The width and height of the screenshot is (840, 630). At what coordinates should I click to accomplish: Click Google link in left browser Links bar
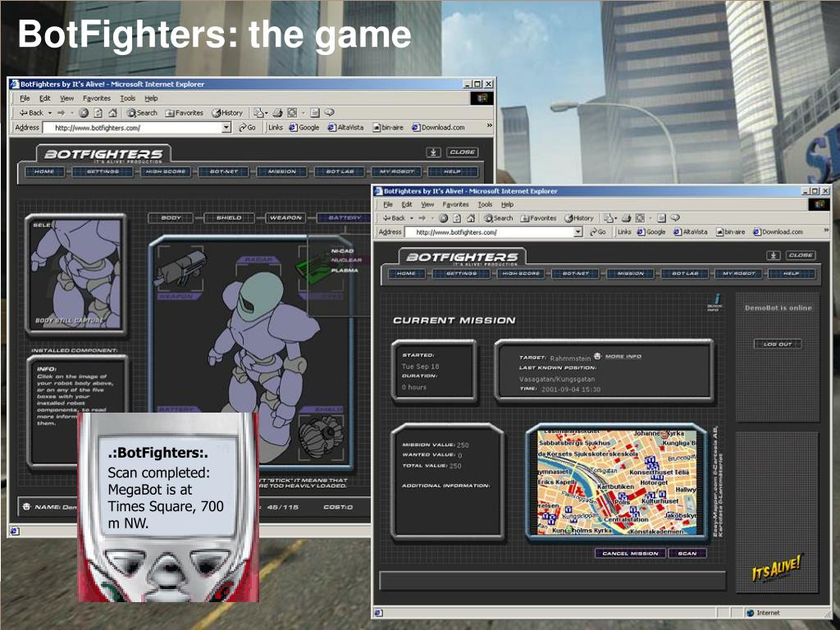pos(304,127)
